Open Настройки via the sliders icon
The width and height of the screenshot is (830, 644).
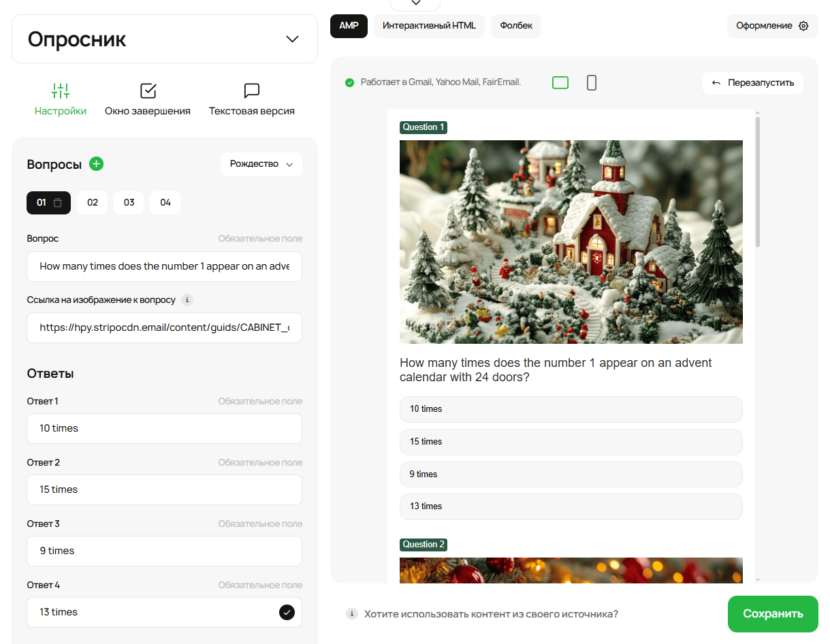[x=61, y=91]
